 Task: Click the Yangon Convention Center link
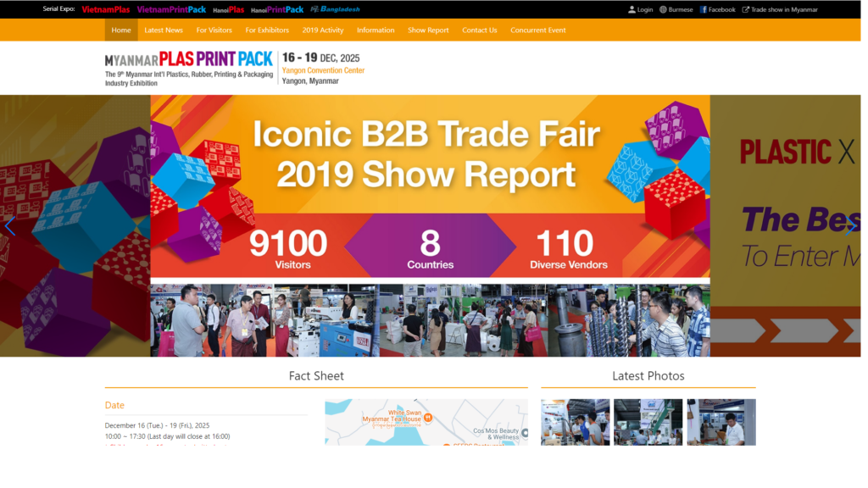click(x=323, y=70)
